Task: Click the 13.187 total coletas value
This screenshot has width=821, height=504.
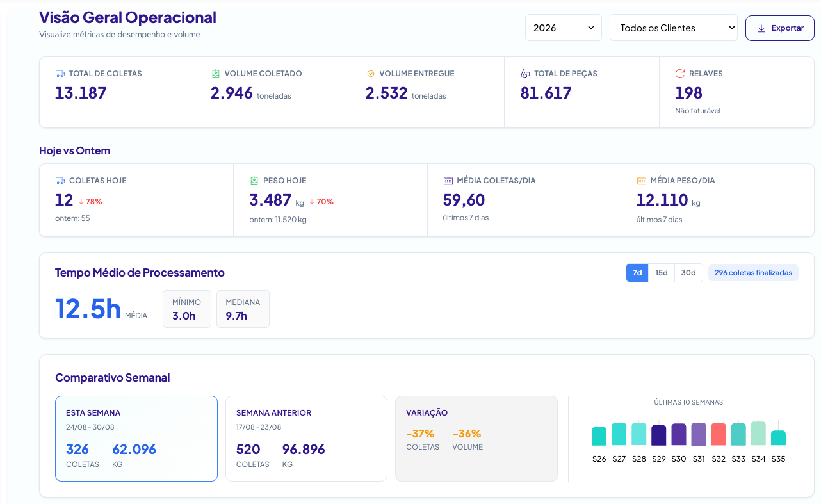Action: point(81,93)
